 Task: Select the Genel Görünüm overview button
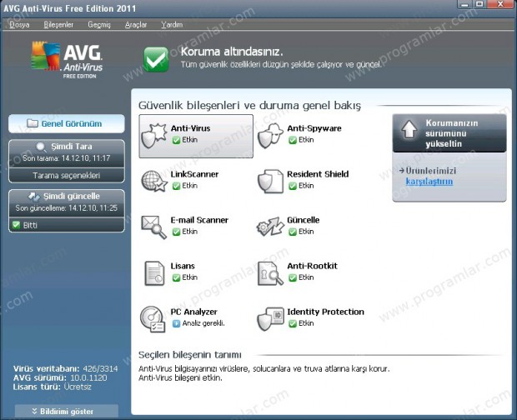click(67, 123)
